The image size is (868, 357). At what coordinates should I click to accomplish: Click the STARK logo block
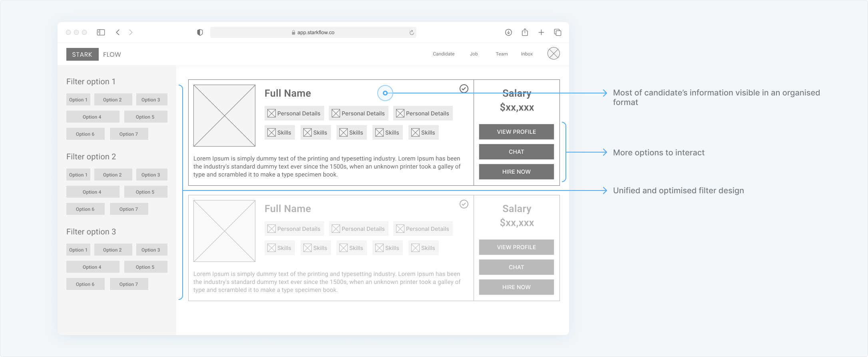click(x=82, y=54)
